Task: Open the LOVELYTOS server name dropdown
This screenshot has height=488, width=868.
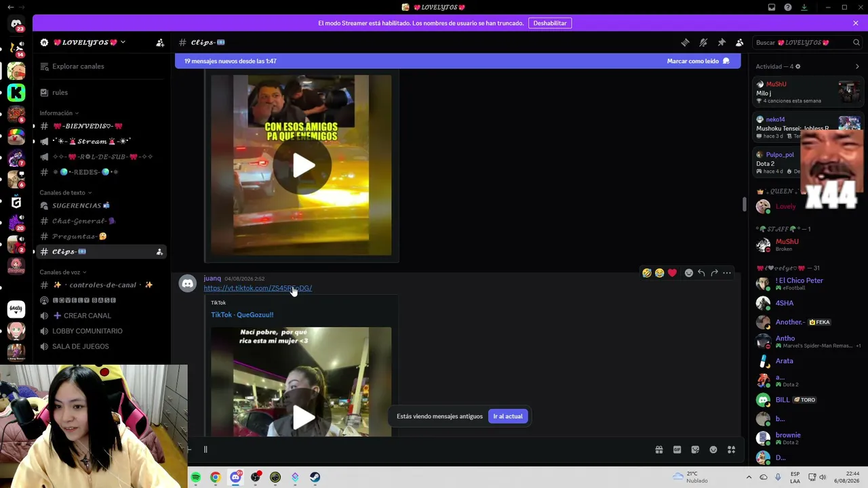Action: tap(89, 42)
